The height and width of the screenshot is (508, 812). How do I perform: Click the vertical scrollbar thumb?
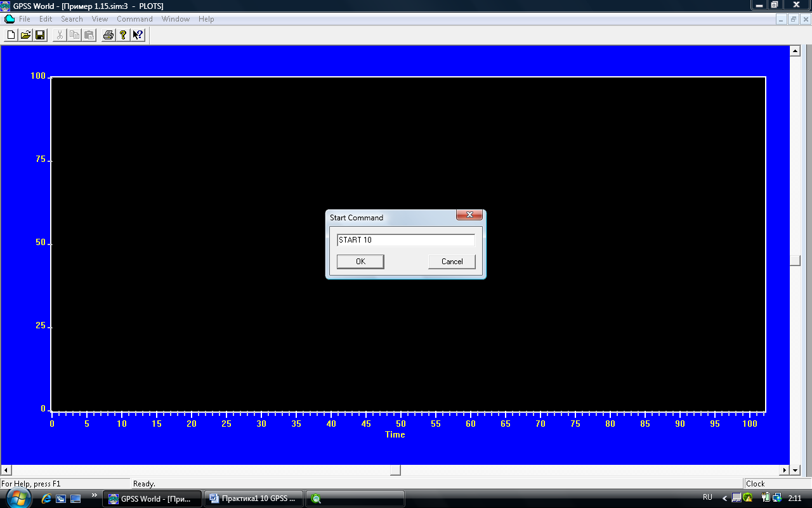click(795, 260)
